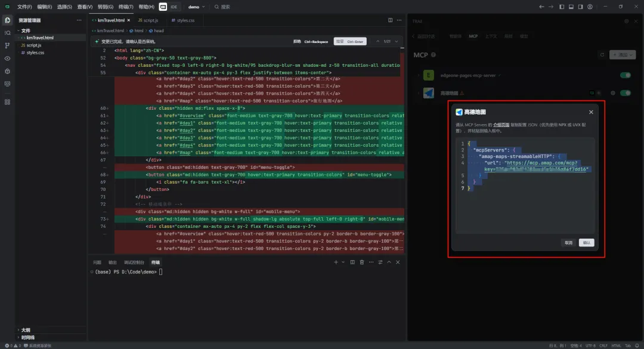The height and width of the screenshot is (349, 644).
Task: Open the Source Control activity bar icon
Action: 7,45
